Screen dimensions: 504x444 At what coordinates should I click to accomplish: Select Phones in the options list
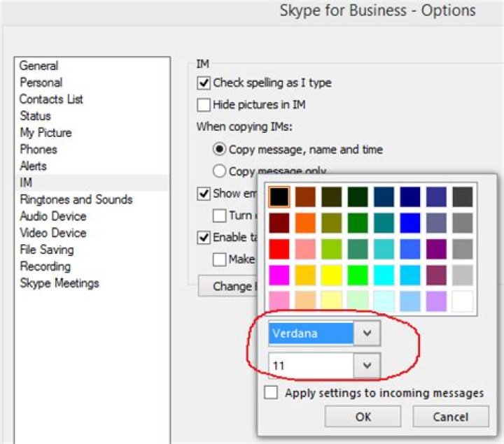38,150
